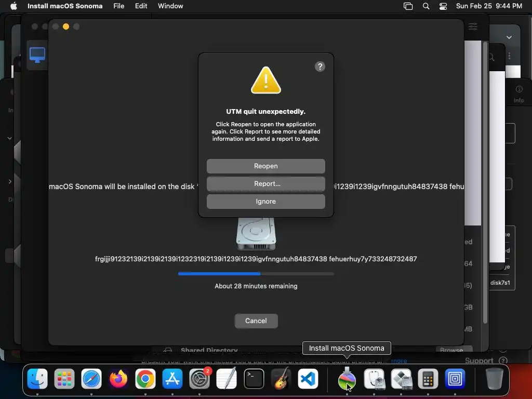
Task: Launch GarageBand from the Dock
Action: (x=281, y=379)
